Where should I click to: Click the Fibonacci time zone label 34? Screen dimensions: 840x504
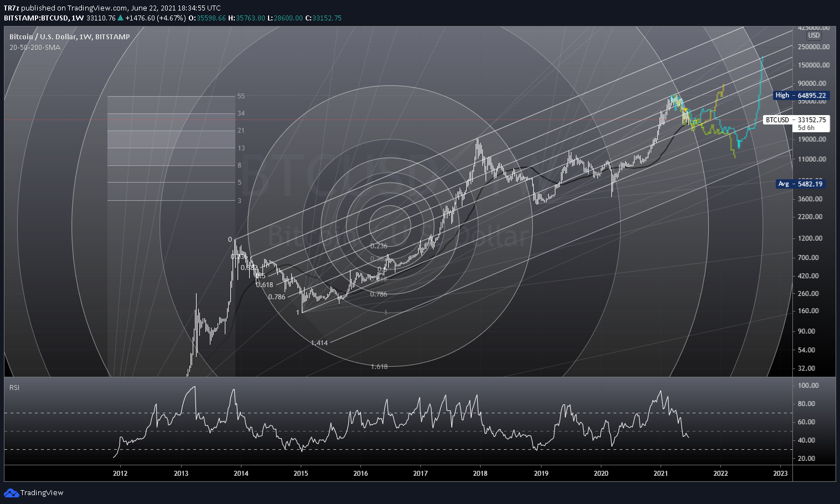coord(241,113)
